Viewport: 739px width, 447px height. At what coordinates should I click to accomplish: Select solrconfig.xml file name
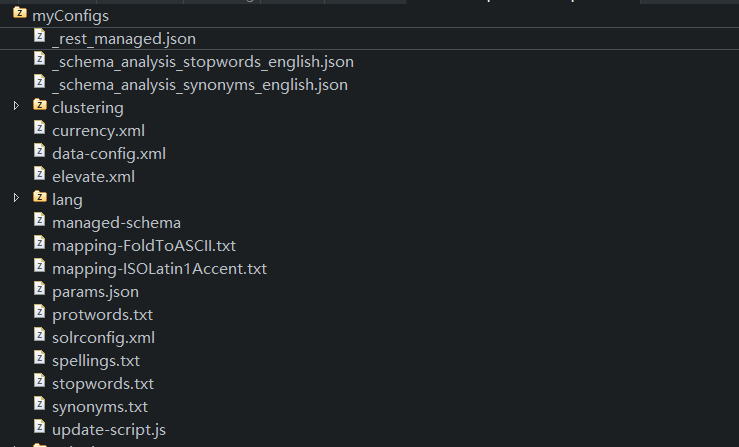103,338
